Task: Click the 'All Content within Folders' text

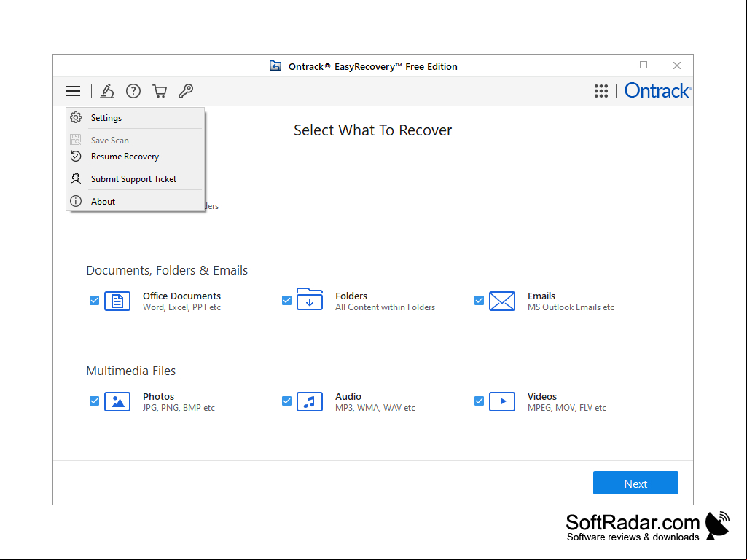Action: click(385, 307)
